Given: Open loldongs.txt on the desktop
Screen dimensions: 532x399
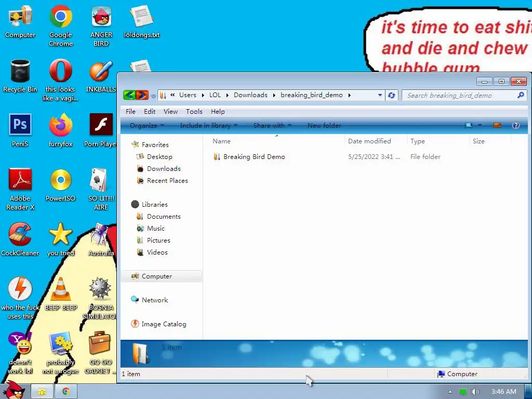Looking at the screenshot, I should (x=141, y=21).
